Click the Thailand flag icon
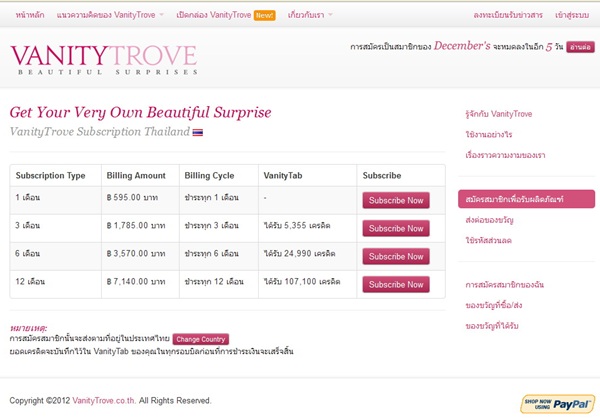The height and width of the screenshot is (420, 600). pyautogui.click(x=197, y=132)
